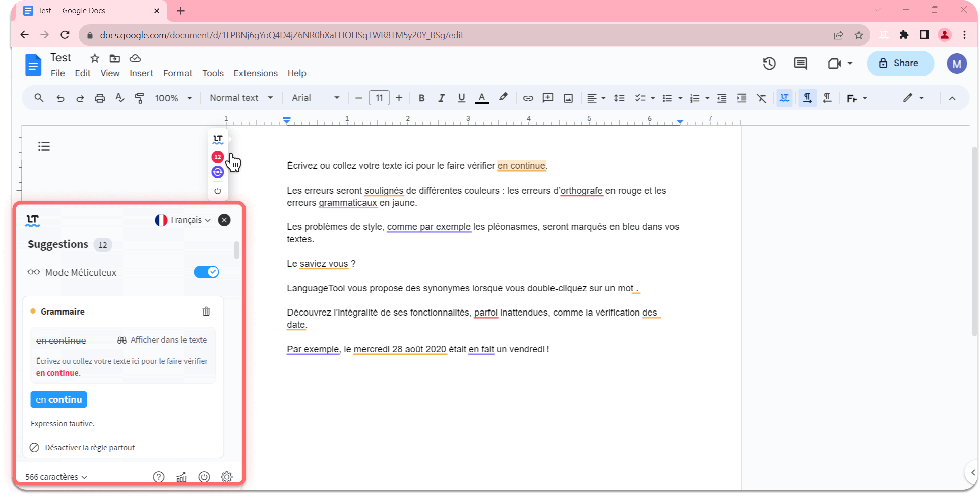Click the Share button
The image size is (980, 498).
900,64
